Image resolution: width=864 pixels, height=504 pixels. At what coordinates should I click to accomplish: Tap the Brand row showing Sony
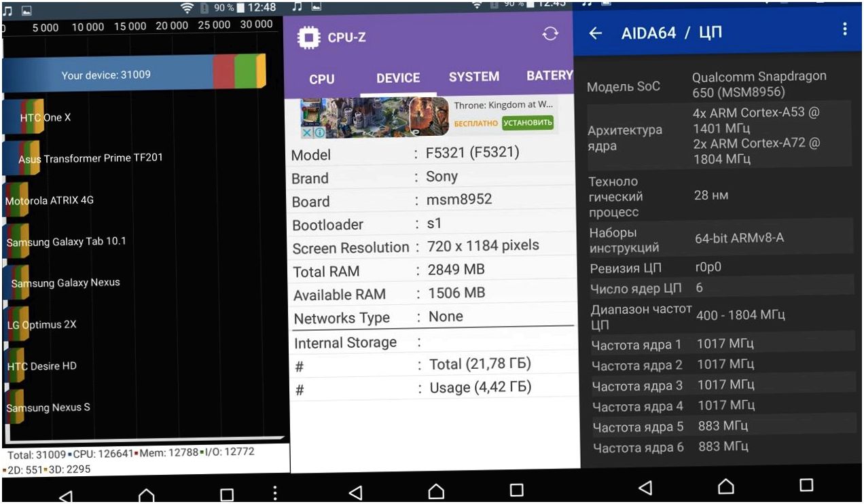[432, 177]
